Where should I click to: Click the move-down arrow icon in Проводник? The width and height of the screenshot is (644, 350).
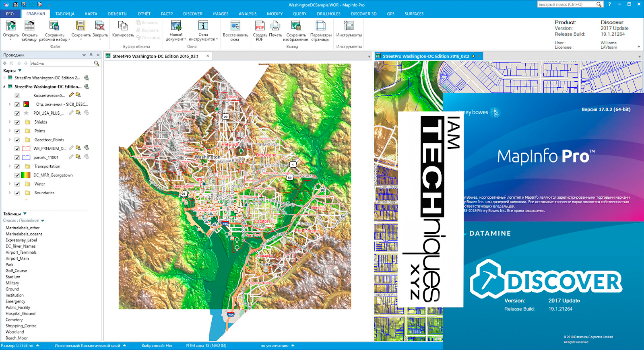pos(26,63)
